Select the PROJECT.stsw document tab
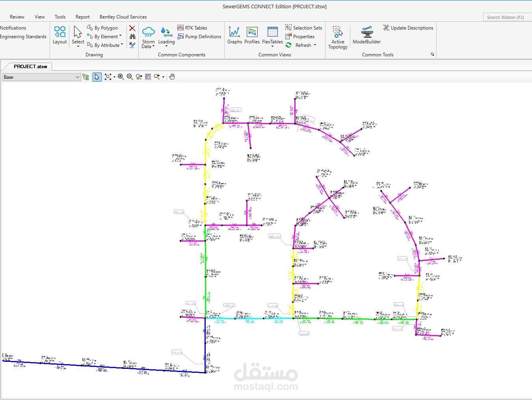 pos(30,66)
